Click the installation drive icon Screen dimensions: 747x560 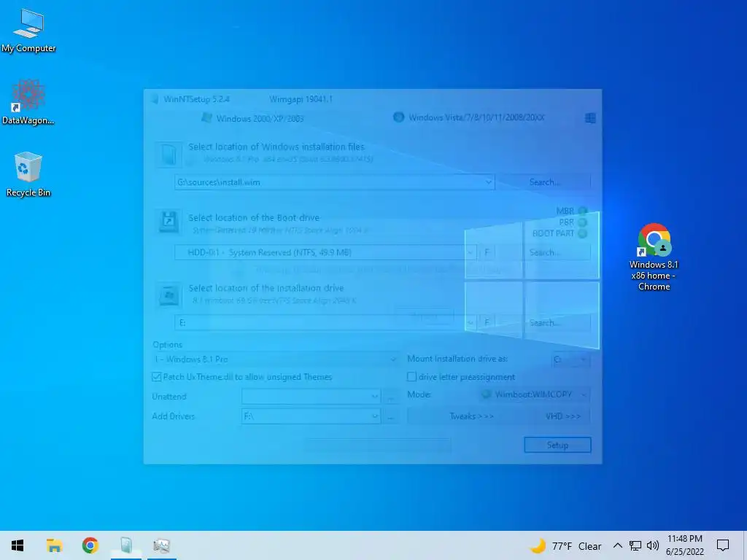click(169, 295)
